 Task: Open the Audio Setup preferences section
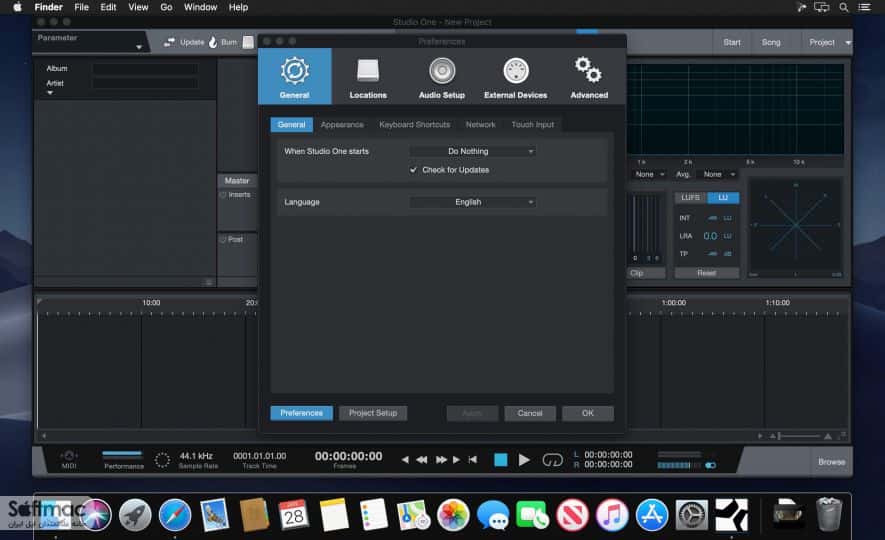[x=442, y=77]
